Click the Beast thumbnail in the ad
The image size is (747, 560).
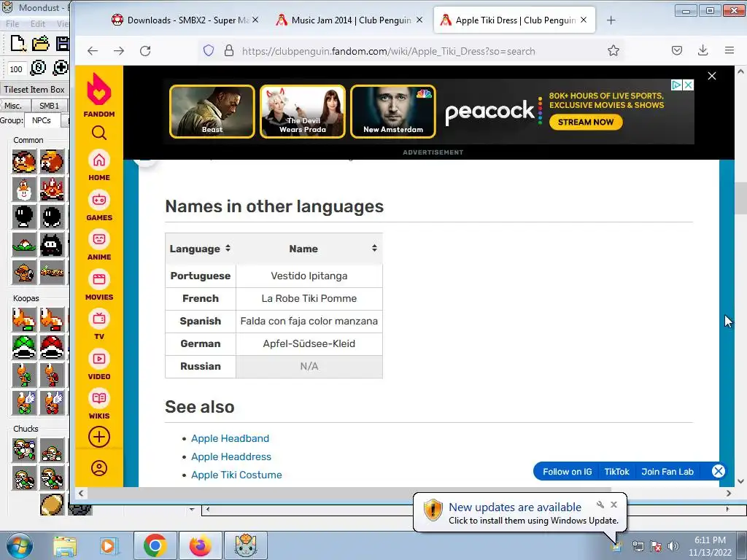tap(212, 112)
